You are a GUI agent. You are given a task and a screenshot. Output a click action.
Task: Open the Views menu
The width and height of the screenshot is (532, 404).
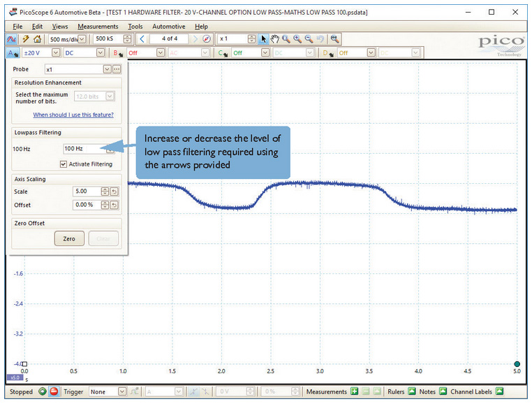click(x=60, y=27)
